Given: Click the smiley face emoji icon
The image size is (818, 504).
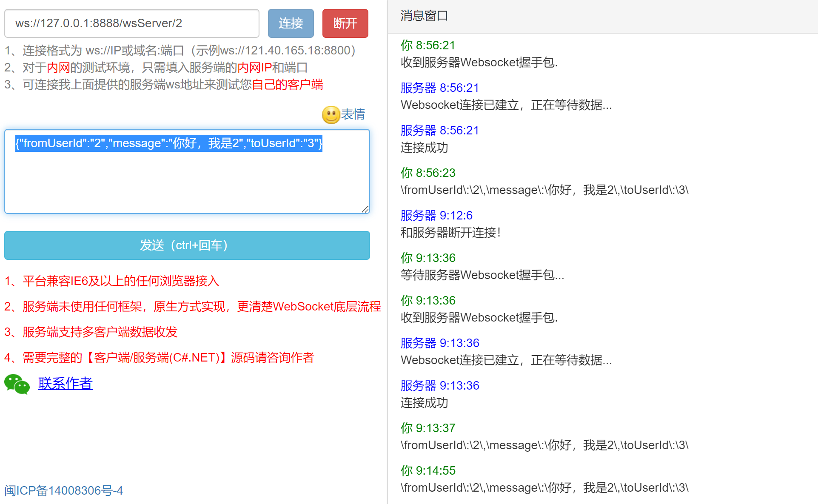Looking at the screenshot, I should (x=331, y=114).
